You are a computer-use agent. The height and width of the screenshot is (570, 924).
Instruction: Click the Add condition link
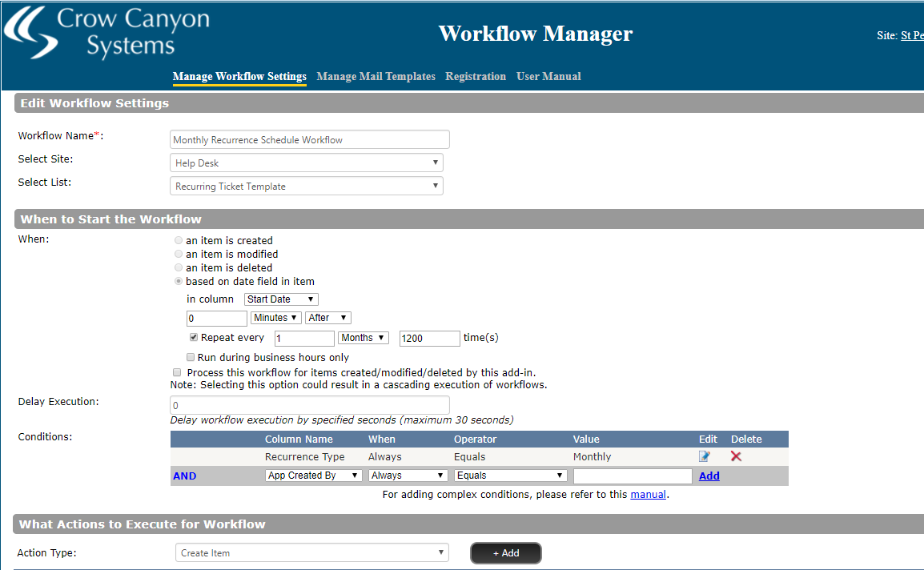tap(709, 476)
